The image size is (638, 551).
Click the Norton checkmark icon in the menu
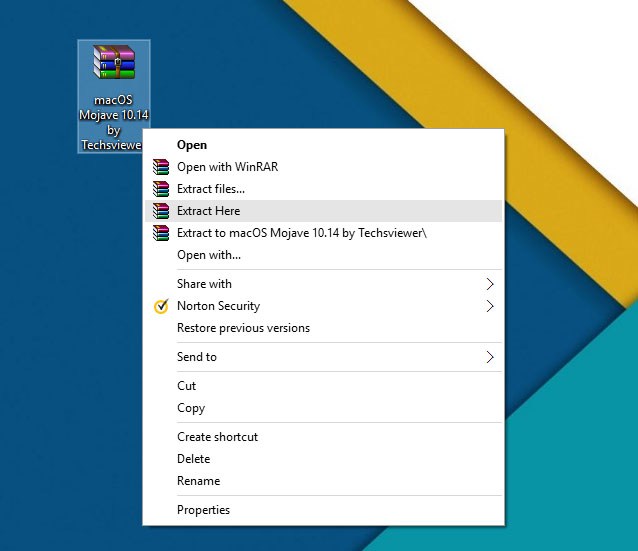161,306
